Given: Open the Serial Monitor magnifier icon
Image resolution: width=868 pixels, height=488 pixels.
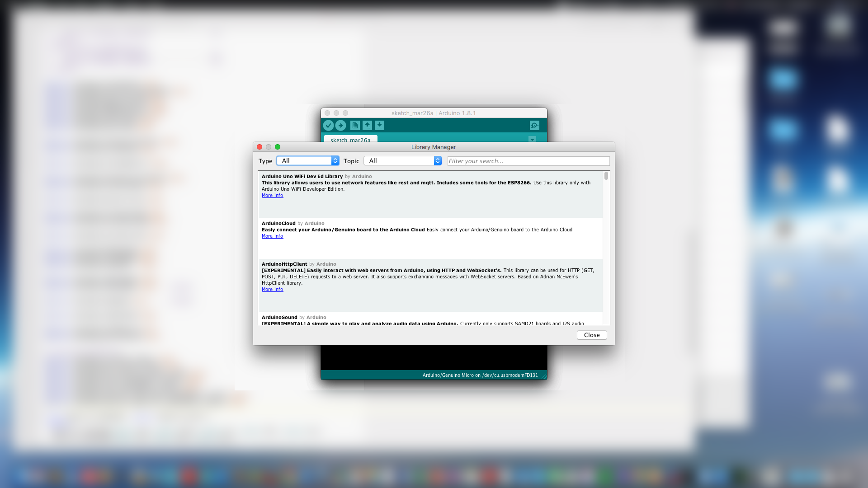Looking at the screenshot, I should pos(534,125).
